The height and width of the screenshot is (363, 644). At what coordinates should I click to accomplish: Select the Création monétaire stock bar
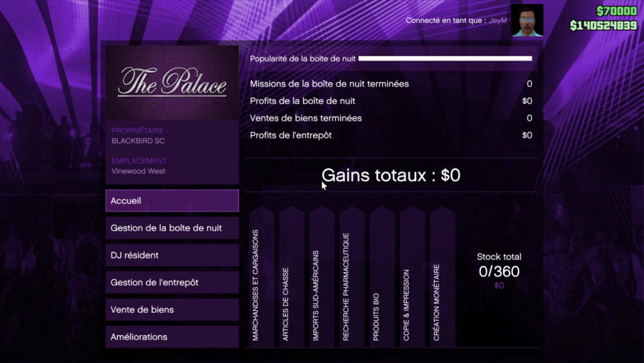click(x=442, y=277)
